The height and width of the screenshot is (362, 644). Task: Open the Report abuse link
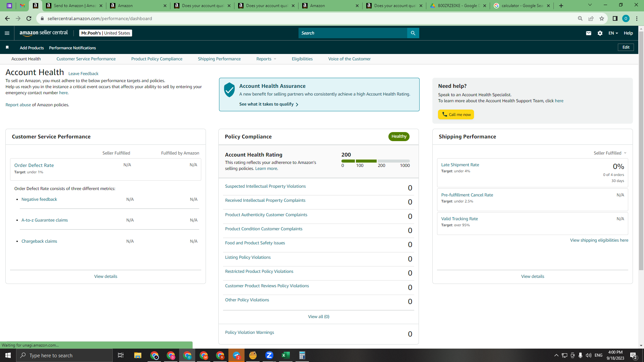tap(18, 105)
